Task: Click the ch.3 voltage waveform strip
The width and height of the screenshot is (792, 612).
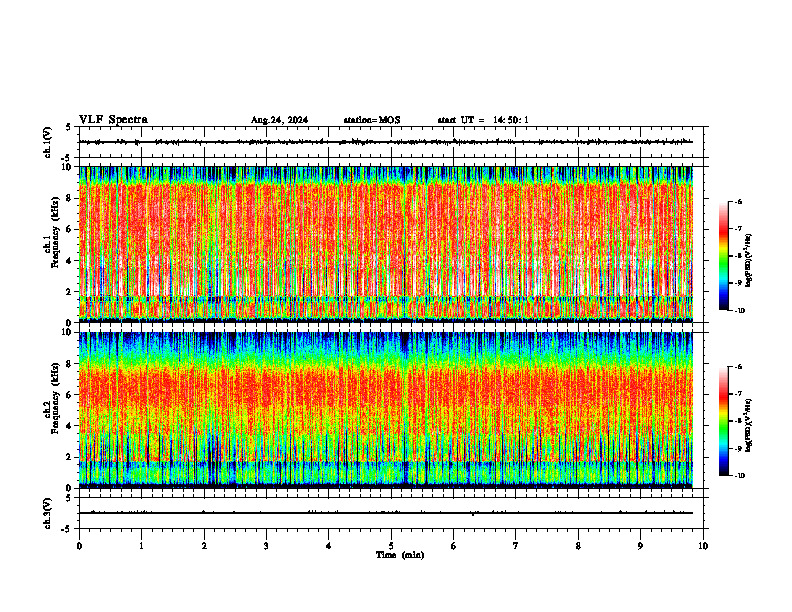Action: [x=393, y=513]
